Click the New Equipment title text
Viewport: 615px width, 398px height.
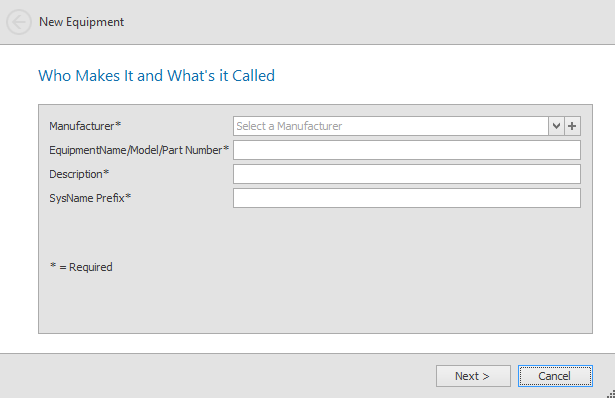(82, 22)
